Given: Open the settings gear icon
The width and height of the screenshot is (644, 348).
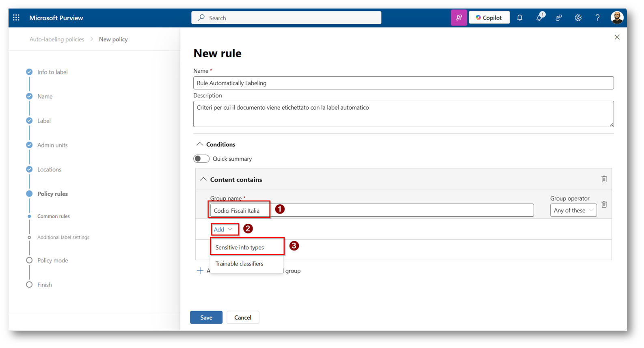Looking at the screenshot, I should point(578,18).
